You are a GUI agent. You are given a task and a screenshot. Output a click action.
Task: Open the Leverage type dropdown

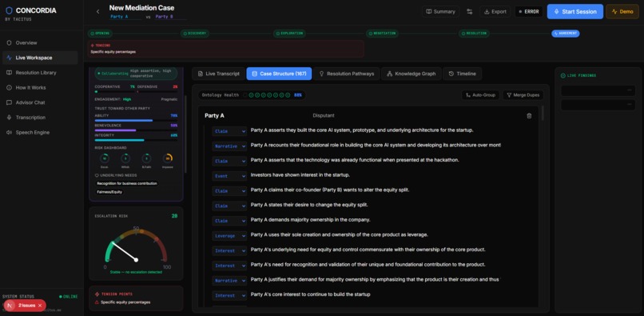click(229, 236)
